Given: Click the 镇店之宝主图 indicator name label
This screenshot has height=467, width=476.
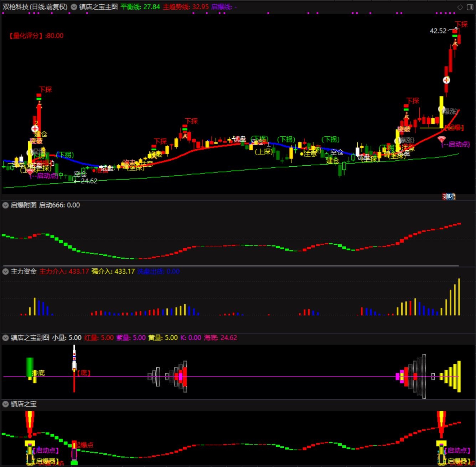Looking at the screenshot, I should coord(98,7).
